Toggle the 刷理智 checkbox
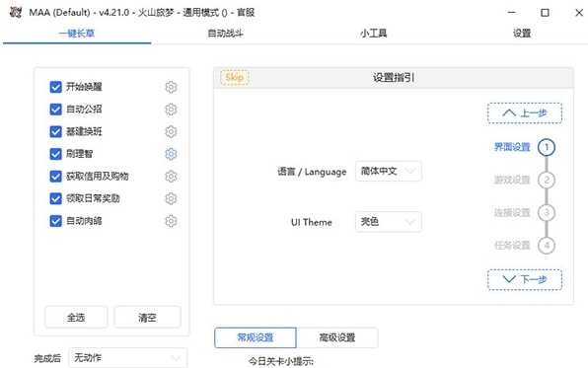Image resolution: width=588 pixels, height=368 pixels. click(56, 154)
